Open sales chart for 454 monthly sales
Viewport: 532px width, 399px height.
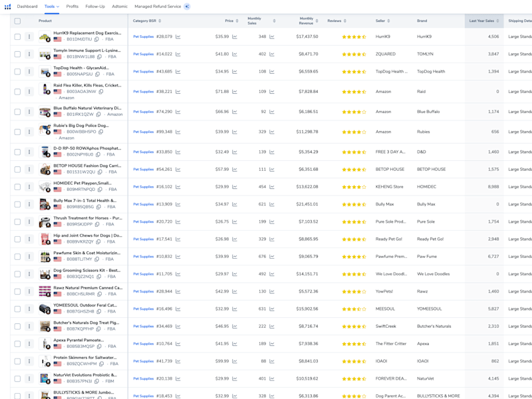272,187
